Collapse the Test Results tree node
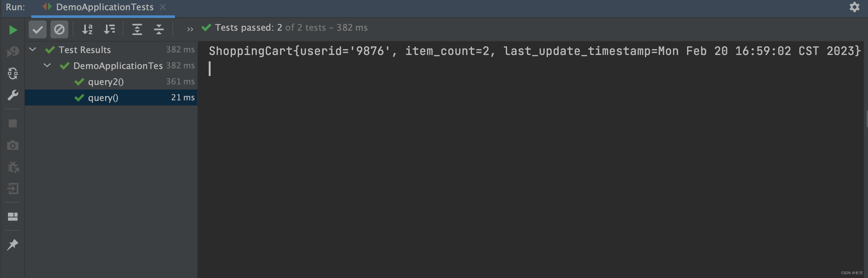 [x=33, y=50]
